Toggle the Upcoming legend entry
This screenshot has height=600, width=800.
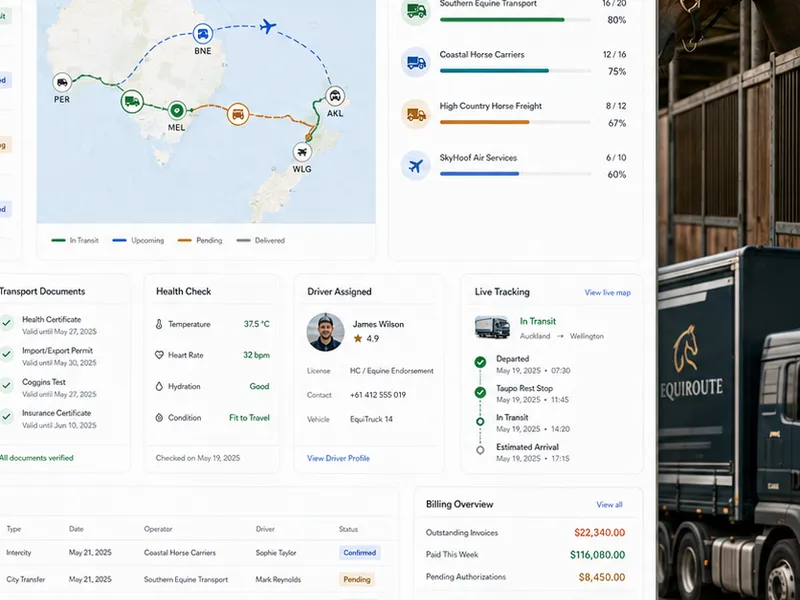click(x=138, y=240)
